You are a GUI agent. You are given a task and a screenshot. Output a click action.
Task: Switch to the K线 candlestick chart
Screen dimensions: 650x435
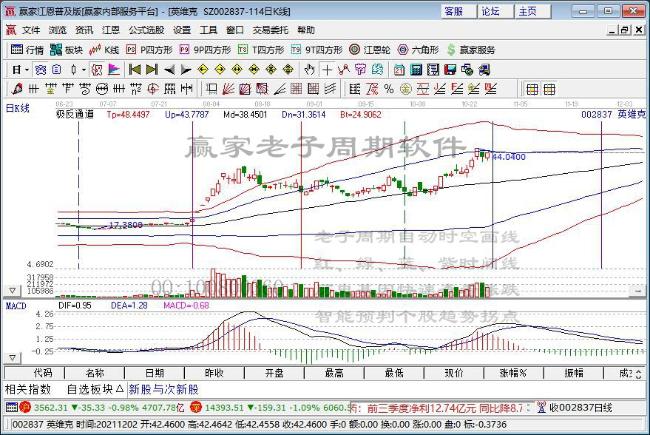104,50
